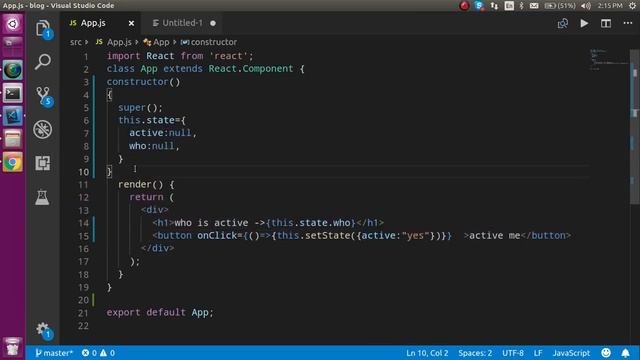This screenshot has height=360, width=640.
Task: Click line number 10 in gutter
Action: [x=84, y=172]
